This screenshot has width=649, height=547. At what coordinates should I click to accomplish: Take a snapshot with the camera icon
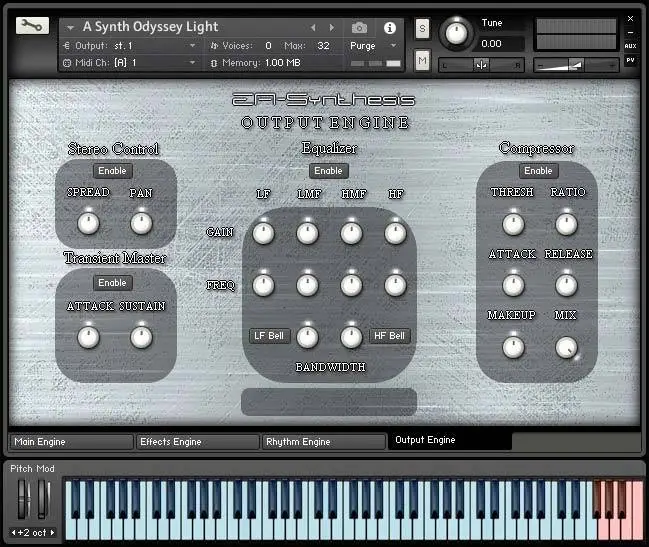[x=359, y=28]
